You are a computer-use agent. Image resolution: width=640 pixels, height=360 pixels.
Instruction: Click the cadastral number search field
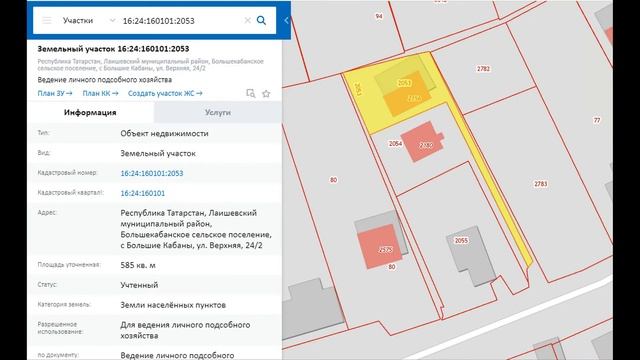point(180,21)
